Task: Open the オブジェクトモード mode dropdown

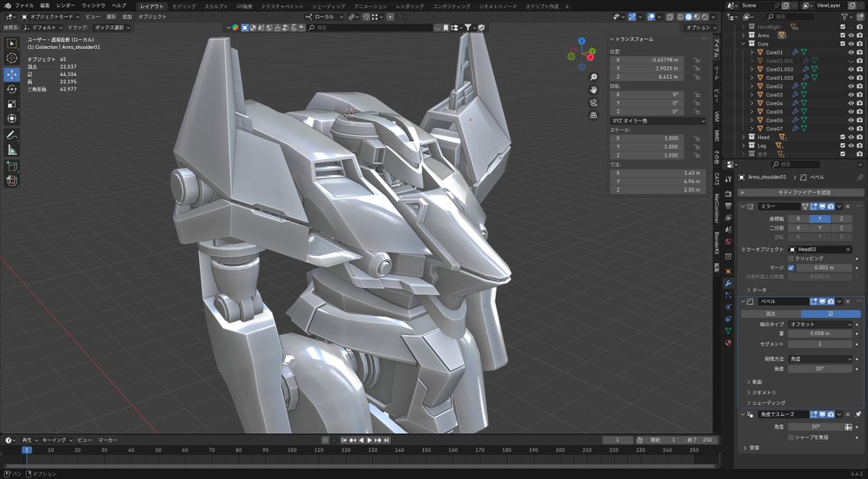Action: [51, 17]
